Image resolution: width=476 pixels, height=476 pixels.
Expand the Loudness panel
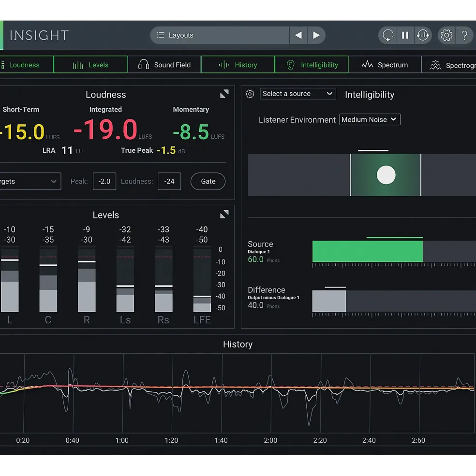(x=224, y=94)
